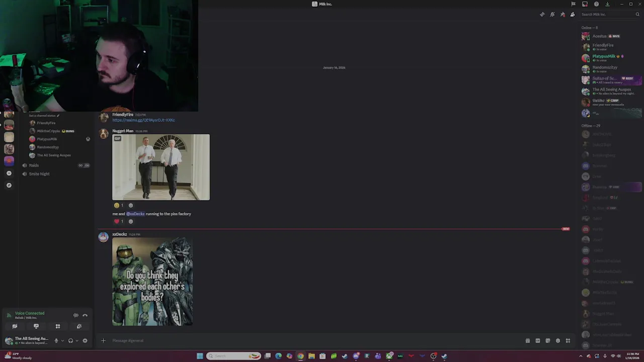Open Sultan of Sc... in member list
644x362 pixels.
point(611,79)
